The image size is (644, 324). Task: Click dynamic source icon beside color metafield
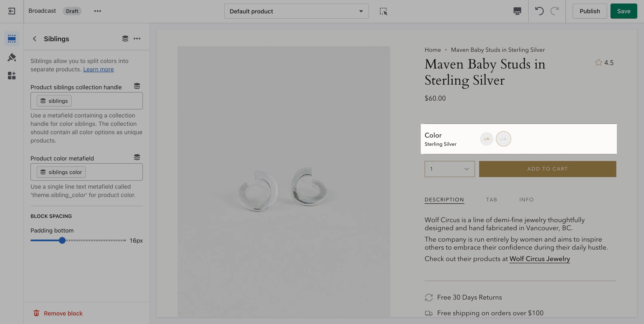[x=137, y=157]
